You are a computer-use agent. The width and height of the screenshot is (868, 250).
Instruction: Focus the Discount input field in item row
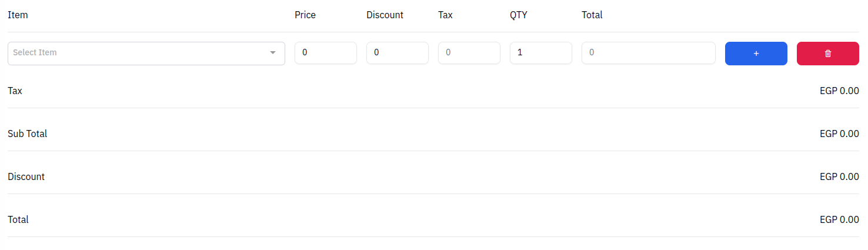[x=398, y=53]
